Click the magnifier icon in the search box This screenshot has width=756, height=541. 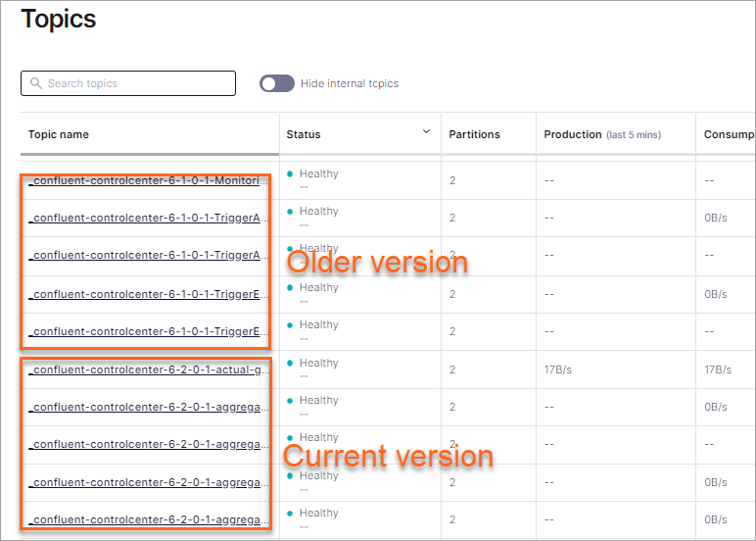pyautogui.click(x=36, y=84)
